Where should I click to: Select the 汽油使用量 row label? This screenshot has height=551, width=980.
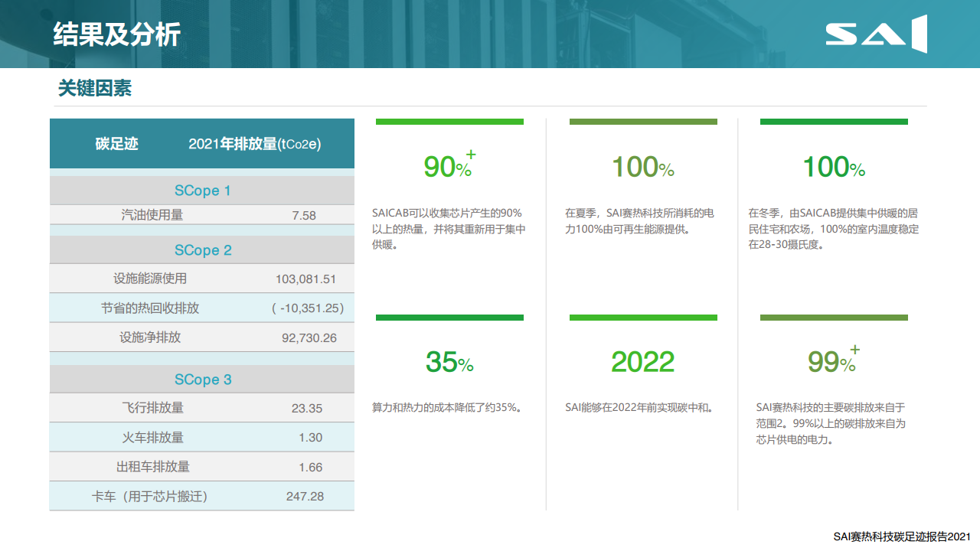[152, 215]
